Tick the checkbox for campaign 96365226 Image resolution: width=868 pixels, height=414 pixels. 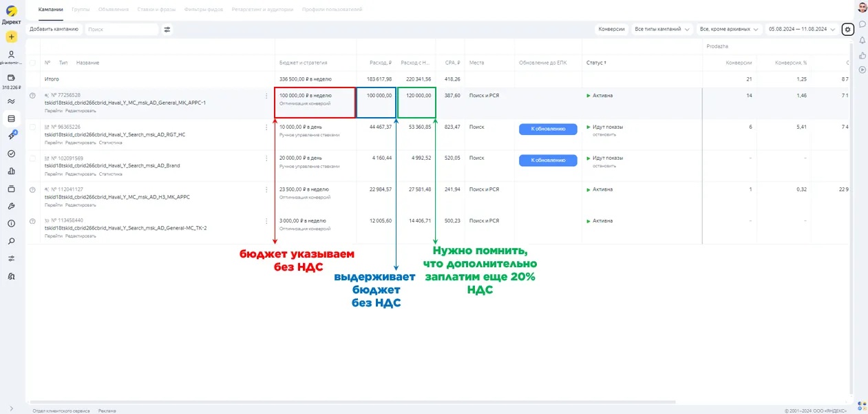(32, 127)
